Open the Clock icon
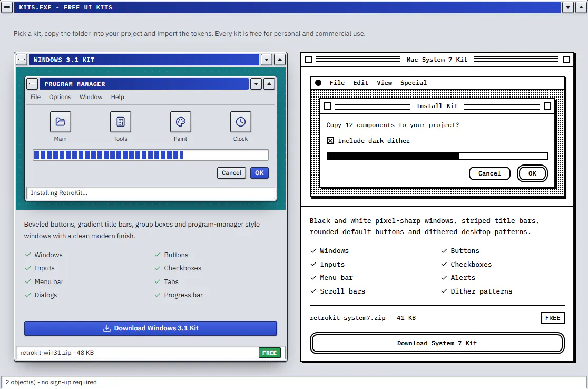Image resolution: width=588 pixels, height=389 pixels. [x=240, y=122]
